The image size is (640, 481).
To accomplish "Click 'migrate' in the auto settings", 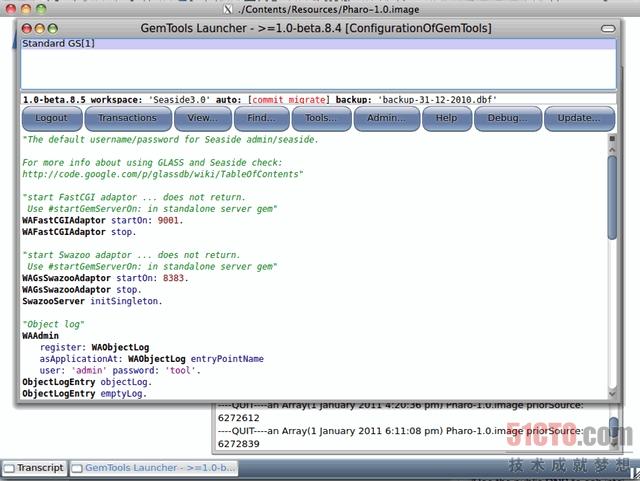I will click(x=307, y=100).
